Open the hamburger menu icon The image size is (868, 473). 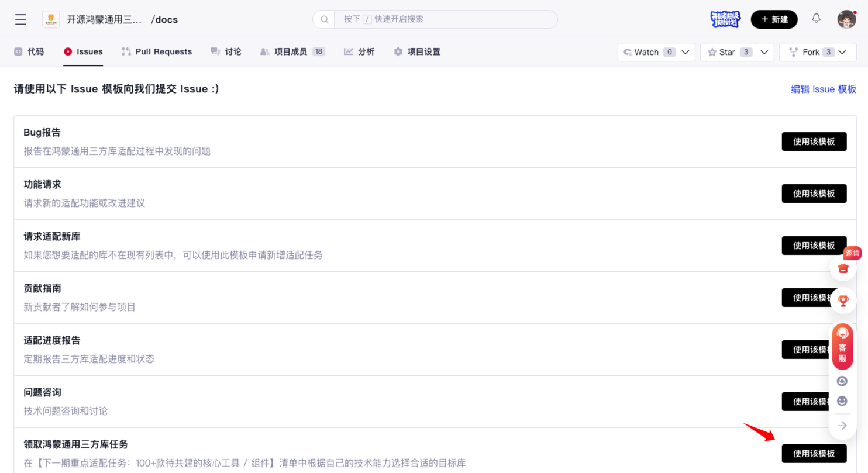click(x=20, y=19)
